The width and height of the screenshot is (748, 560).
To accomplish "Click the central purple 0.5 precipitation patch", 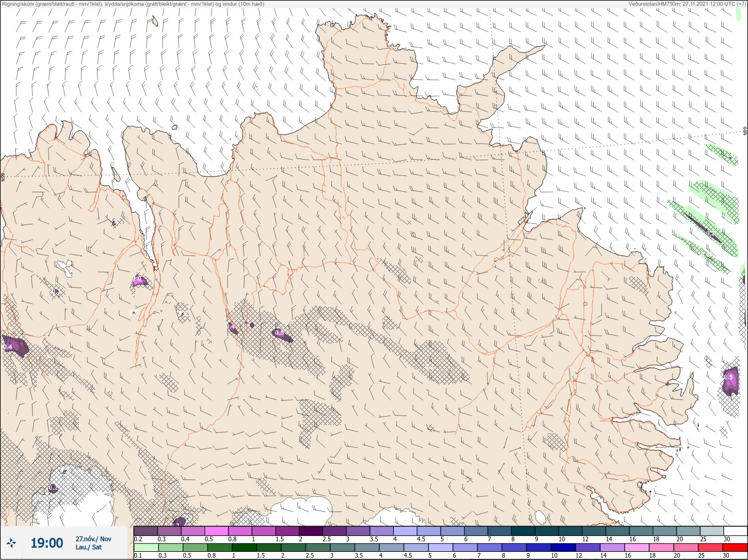I will click(x=282, y=334).
